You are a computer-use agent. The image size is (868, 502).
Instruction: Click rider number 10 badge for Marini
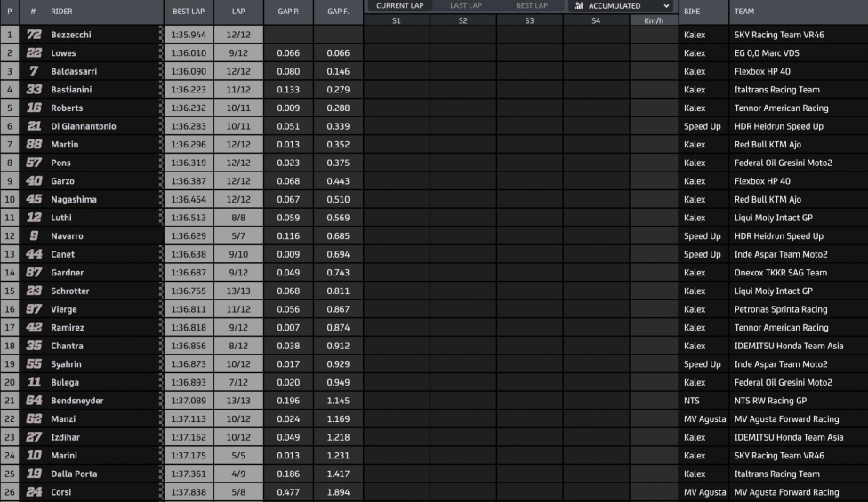(x=34, y=455)
